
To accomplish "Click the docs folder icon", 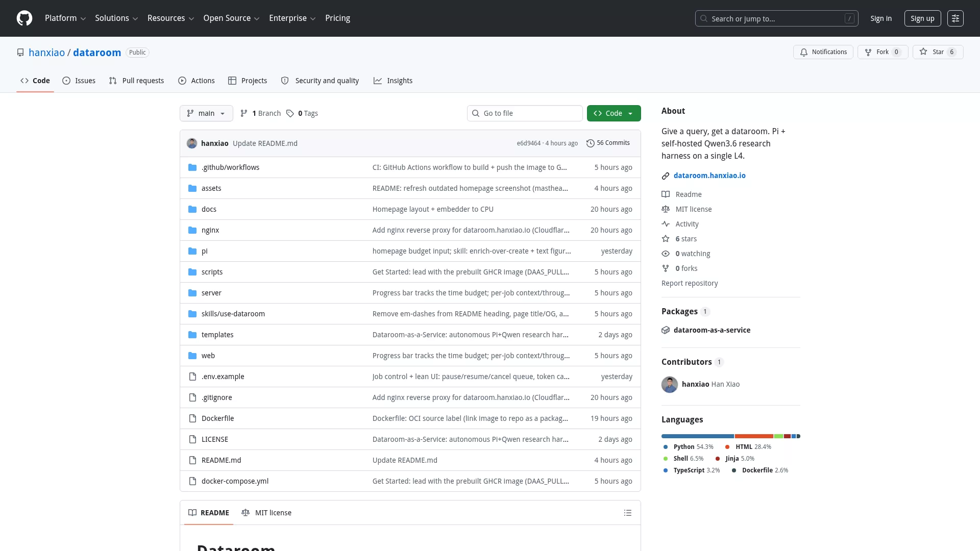I will 192,209.
